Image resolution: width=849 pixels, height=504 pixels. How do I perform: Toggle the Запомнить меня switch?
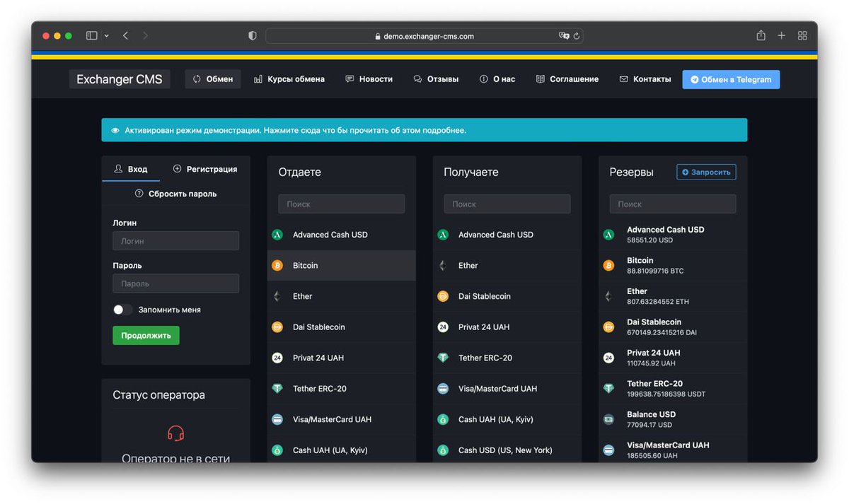point(122,310)
